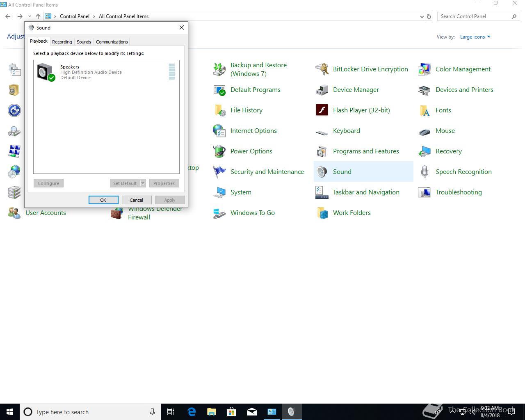
Task: Open BitLocker Drive Encryption icon
Action: [322, 69]
